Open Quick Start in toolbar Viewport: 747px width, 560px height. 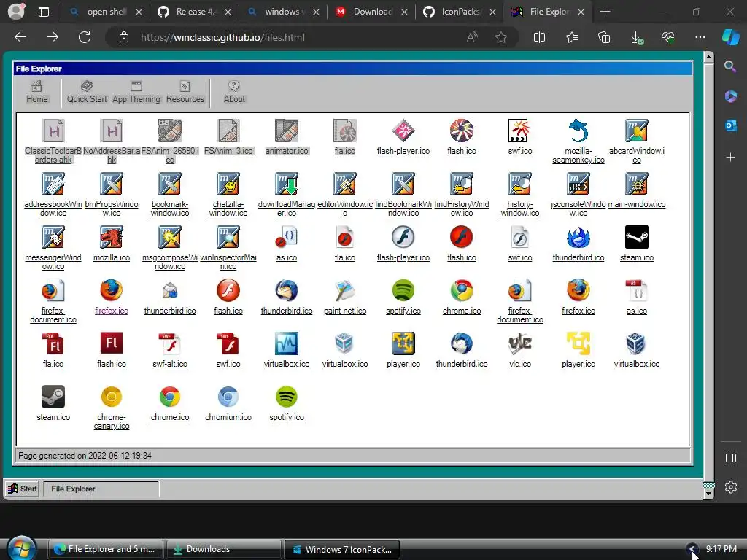click(87, 92)
